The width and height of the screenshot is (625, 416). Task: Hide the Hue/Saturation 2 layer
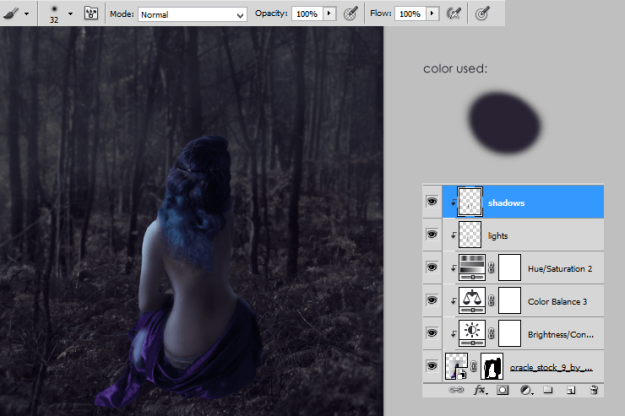point(432,267)
